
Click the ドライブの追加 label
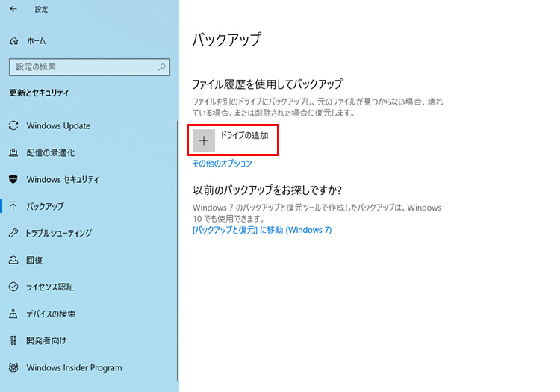(244, 135)
